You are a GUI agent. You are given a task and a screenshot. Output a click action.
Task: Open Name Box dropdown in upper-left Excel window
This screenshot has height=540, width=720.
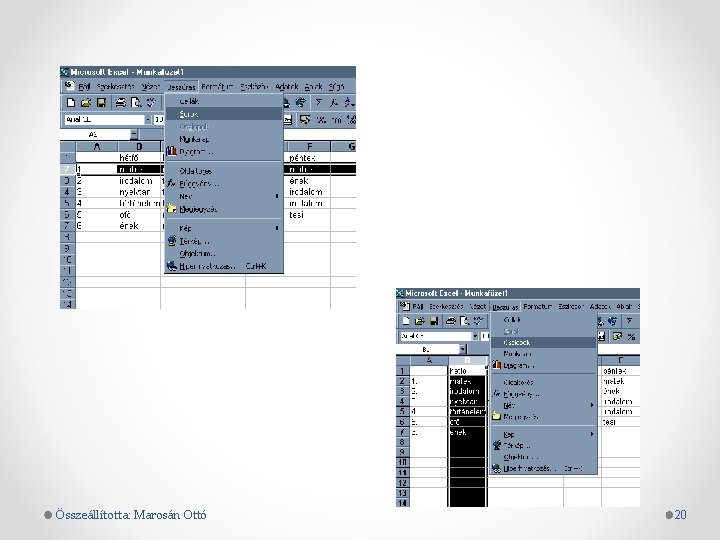134,134
